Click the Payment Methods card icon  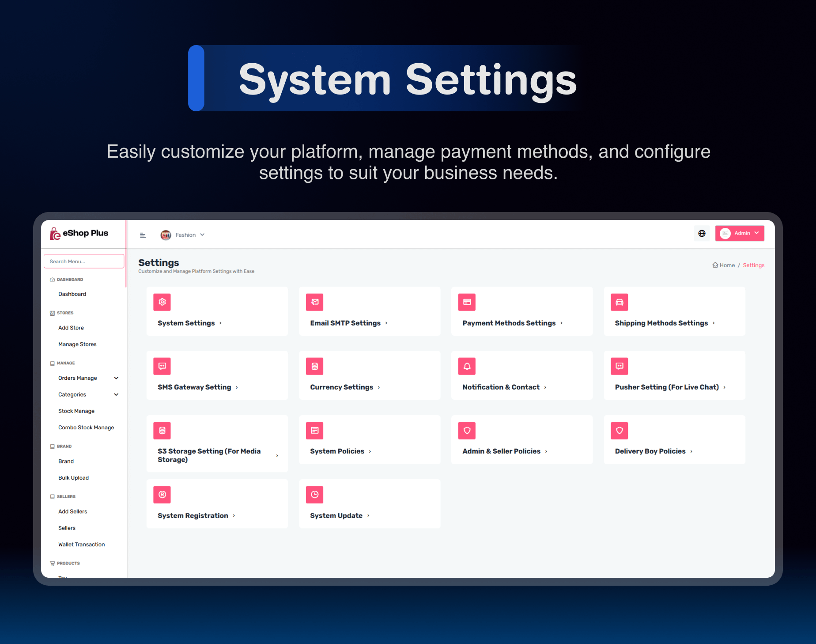pyautogui.click(x=467, y=302)
